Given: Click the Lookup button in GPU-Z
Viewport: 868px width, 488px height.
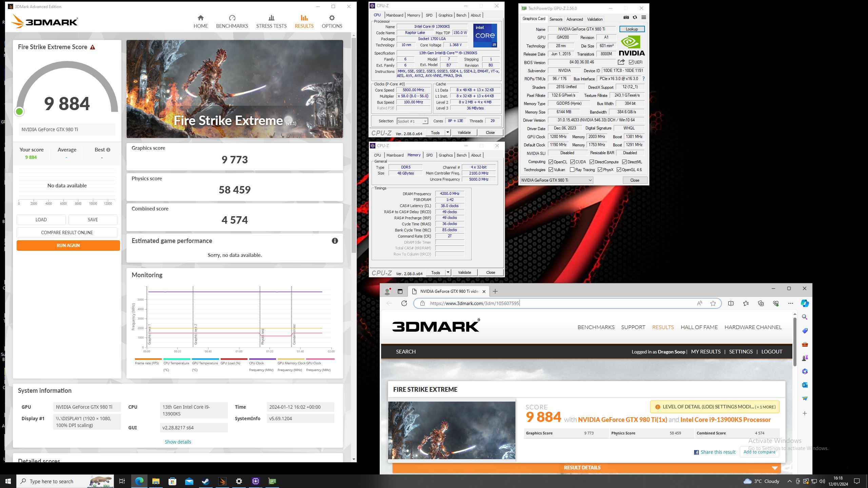Looking at the screenshot, I should tap(632, 29).
